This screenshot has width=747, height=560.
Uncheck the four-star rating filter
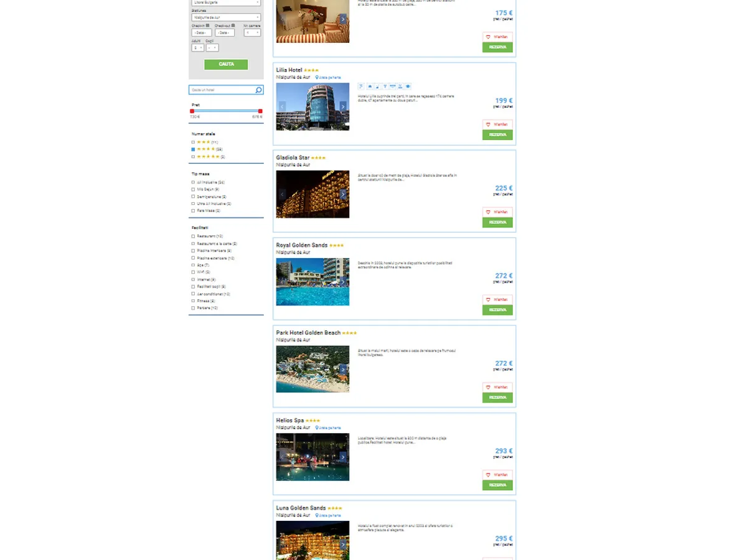(x=193, y=149)
